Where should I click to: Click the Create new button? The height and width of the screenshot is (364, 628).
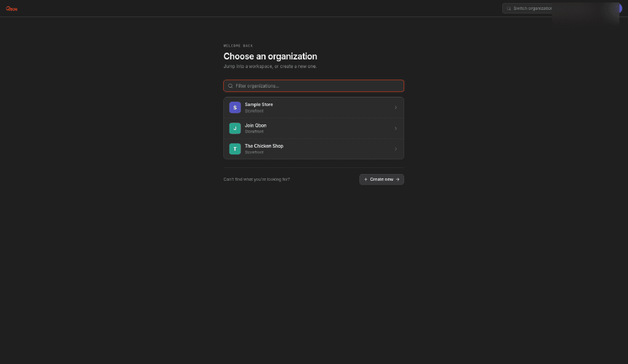click(x=381, y=179)
